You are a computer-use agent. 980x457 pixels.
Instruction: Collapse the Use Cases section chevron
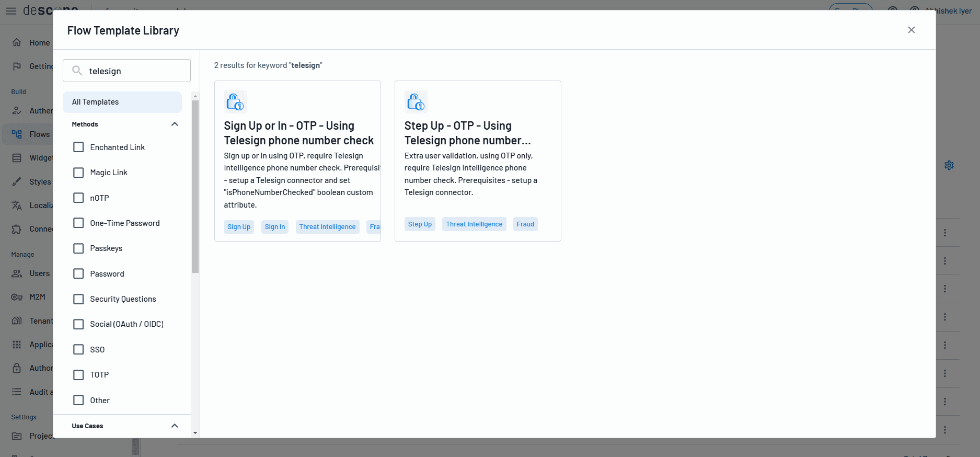coord(175,426)
